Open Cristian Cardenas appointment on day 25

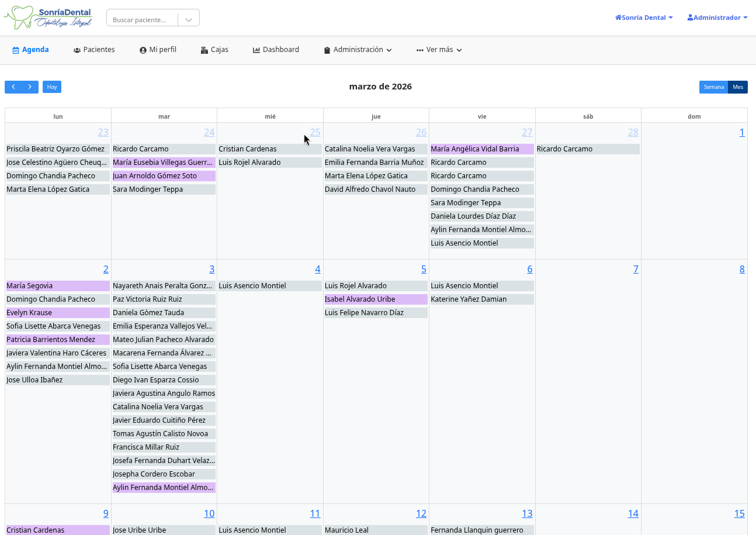[270, 149]
